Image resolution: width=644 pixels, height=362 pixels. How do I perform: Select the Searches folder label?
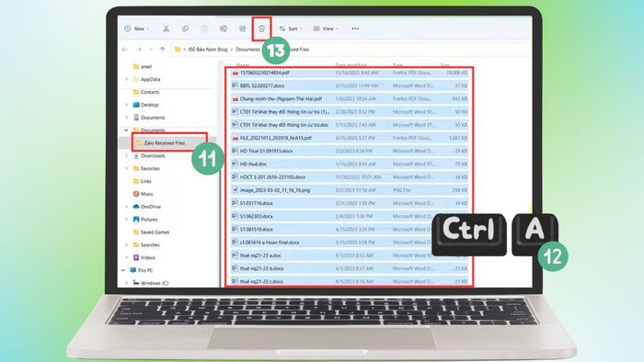(x=150, y=244)
